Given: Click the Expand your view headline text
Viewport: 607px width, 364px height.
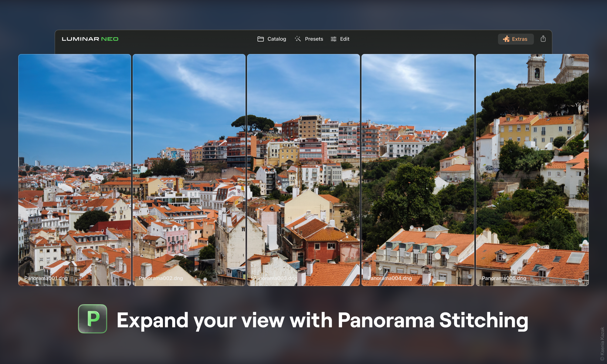Looking at the screenshot, I should [322, 320].
